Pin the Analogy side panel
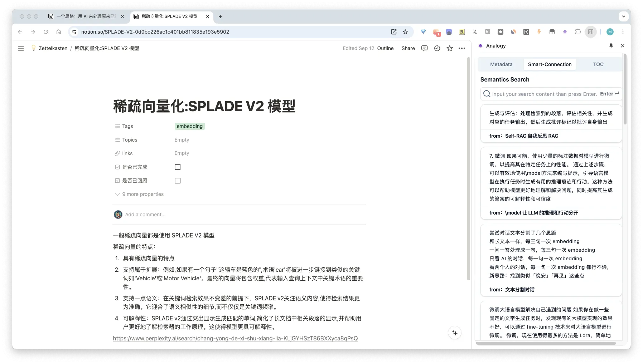This screenshot has height=364, width=643. pos(611,46)
